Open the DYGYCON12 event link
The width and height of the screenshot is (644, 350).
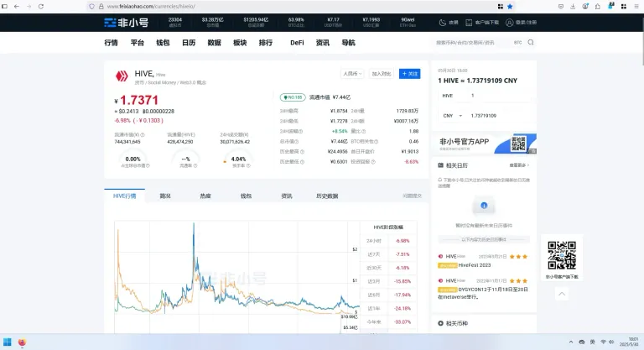pyautogui.click(x=483, y=293)
